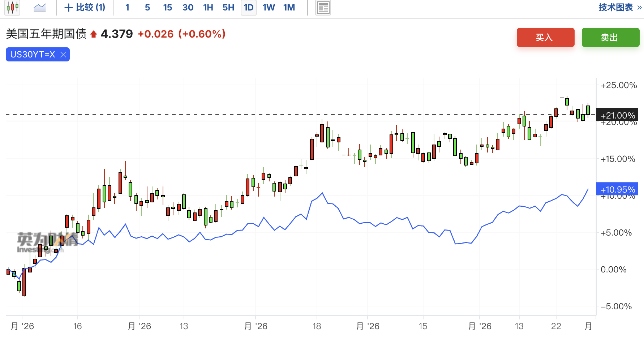Switch to the area chart type icon

point(40,8)
